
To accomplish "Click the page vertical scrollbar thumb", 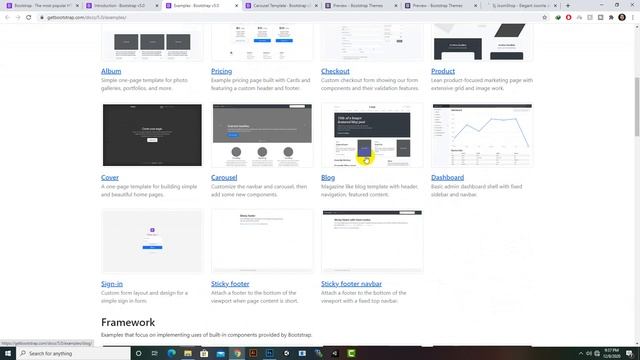I will tap(637, 106).
